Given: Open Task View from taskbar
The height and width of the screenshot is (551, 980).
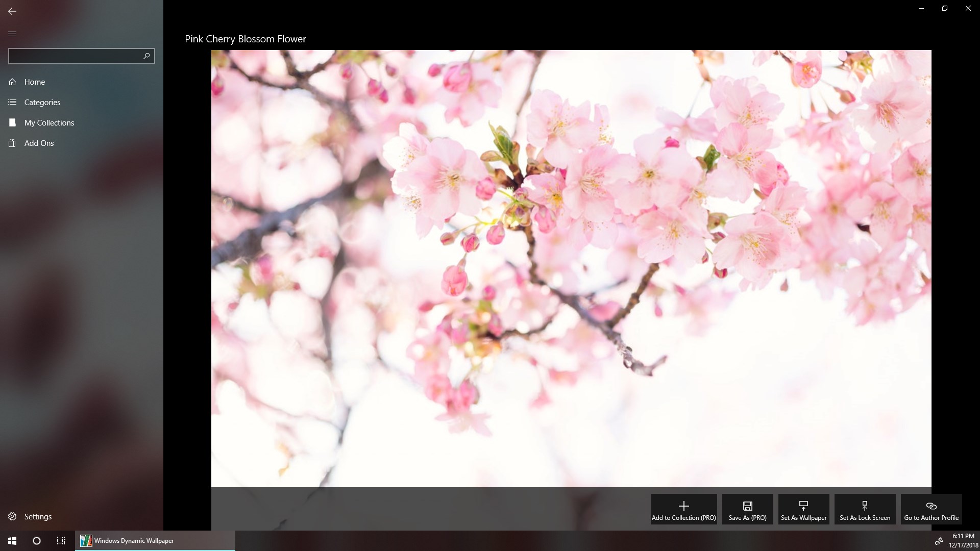Looking at the screenshot, I should tap(61, 540).
